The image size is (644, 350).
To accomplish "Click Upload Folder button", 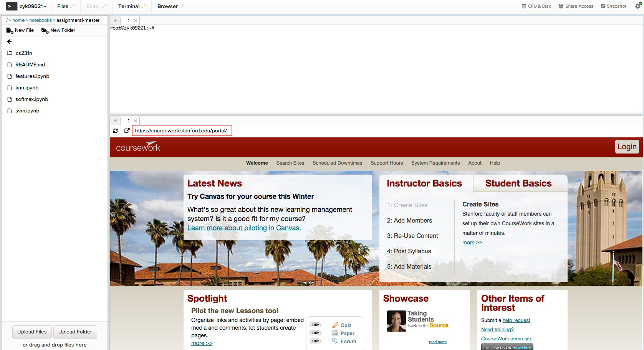I will (75, 332).
